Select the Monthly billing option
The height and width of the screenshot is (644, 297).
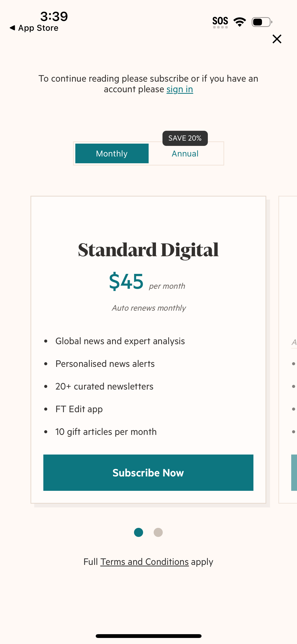point(112,153)
